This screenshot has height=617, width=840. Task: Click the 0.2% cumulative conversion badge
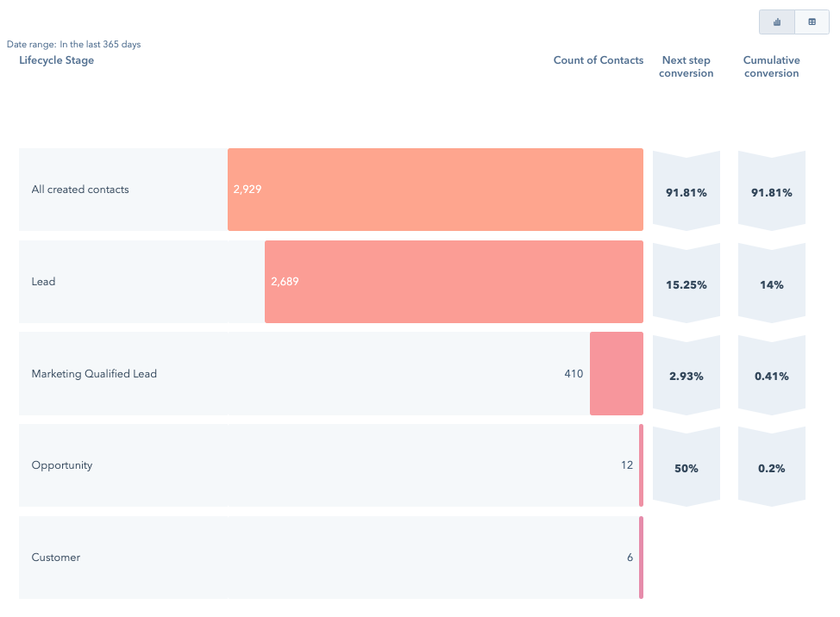[x=771, y=467]
